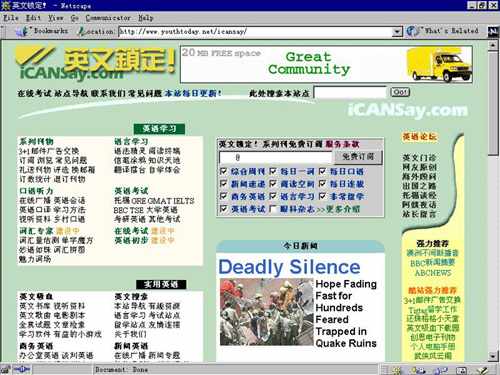Open Navigator from the bottom-right component bar
The image size is (500, 375).
[396, 370]
